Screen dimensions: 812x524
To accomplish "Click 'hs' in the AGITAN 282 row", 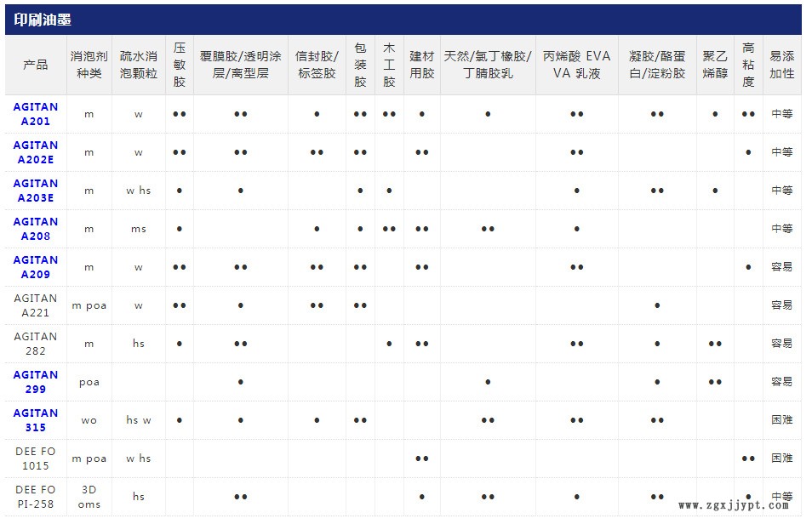I will [x=138, y=344].
